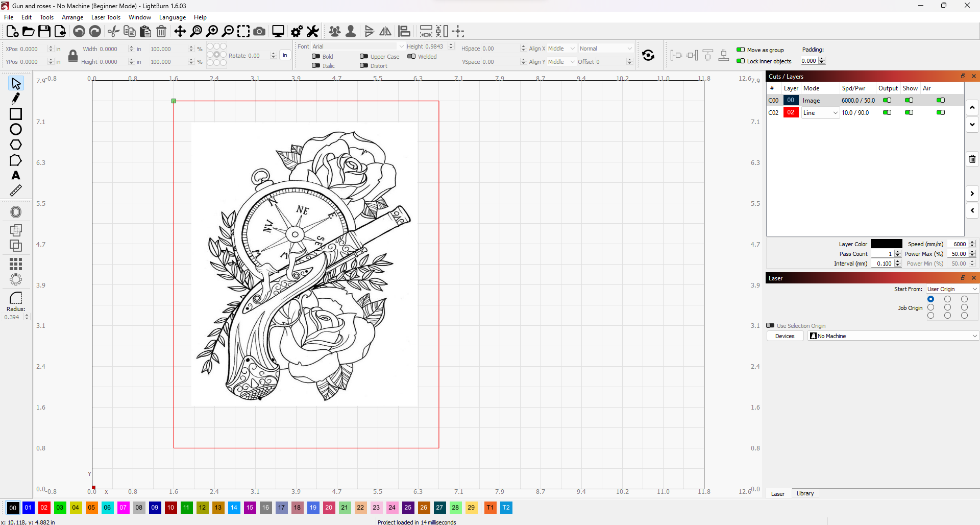The image size is (980, 525).
Task: Open the Line mode dropdown for layer C02
Action: tap(820, 113)
